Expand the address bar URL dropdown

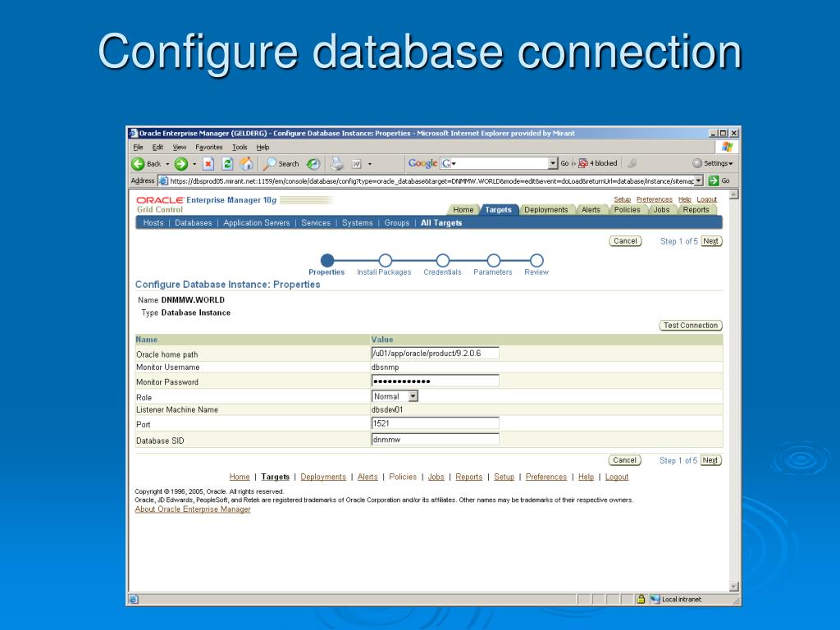[698, 180]
